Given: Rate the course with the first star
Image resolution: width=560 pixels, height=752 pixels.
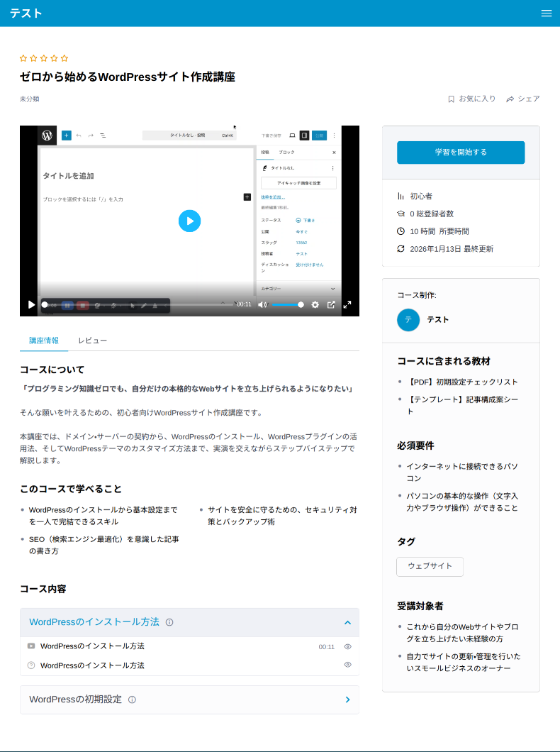Looking at the screenshot, I should [x=23, y=58].
